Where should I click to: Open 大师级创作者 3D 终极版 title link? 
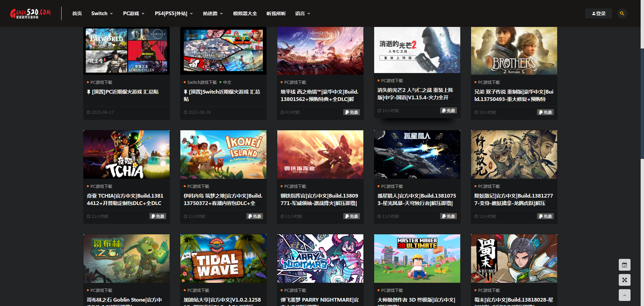(x=416, y=301)
